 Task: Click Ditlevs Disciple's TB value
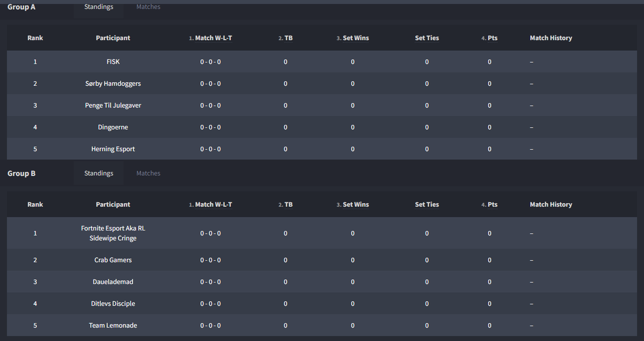tap(286, 303)
